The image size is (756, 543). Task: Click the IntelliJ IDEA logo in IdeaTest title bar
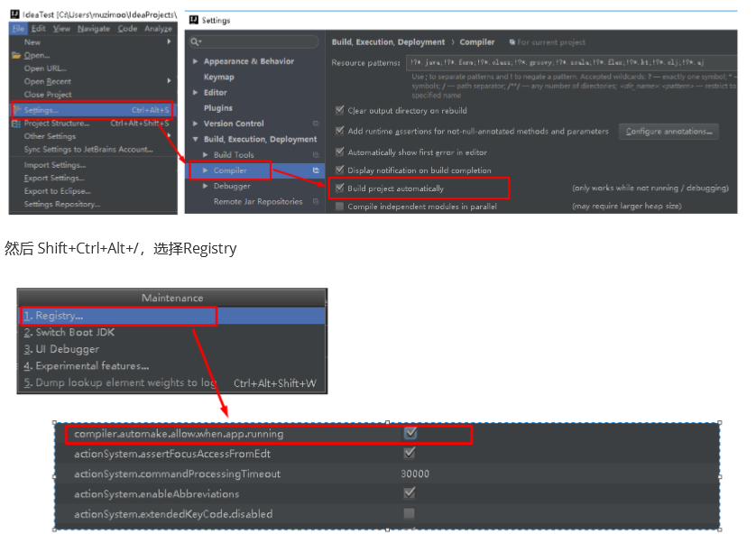pyautogui.click(x=15, y=14)
